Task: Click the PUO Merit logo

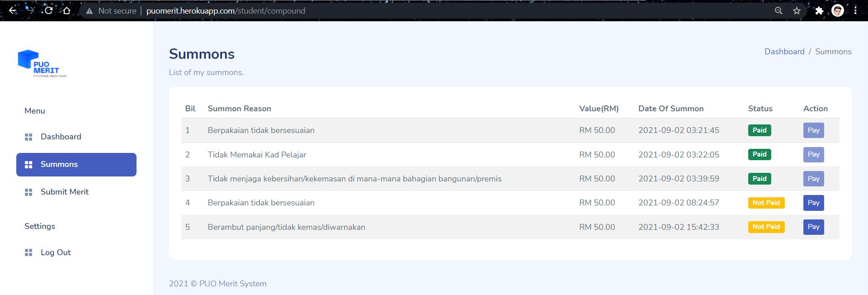Action: point(42,63)
